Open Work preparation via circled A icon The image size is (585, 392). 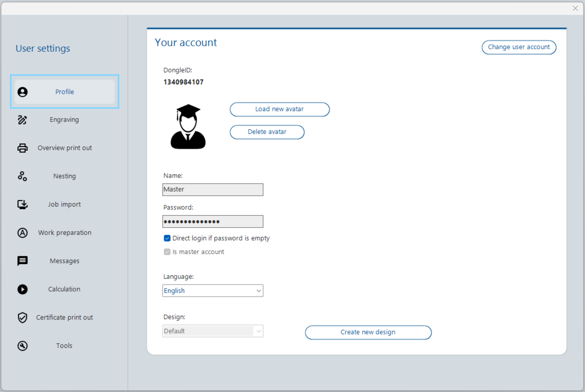(22, 233)
